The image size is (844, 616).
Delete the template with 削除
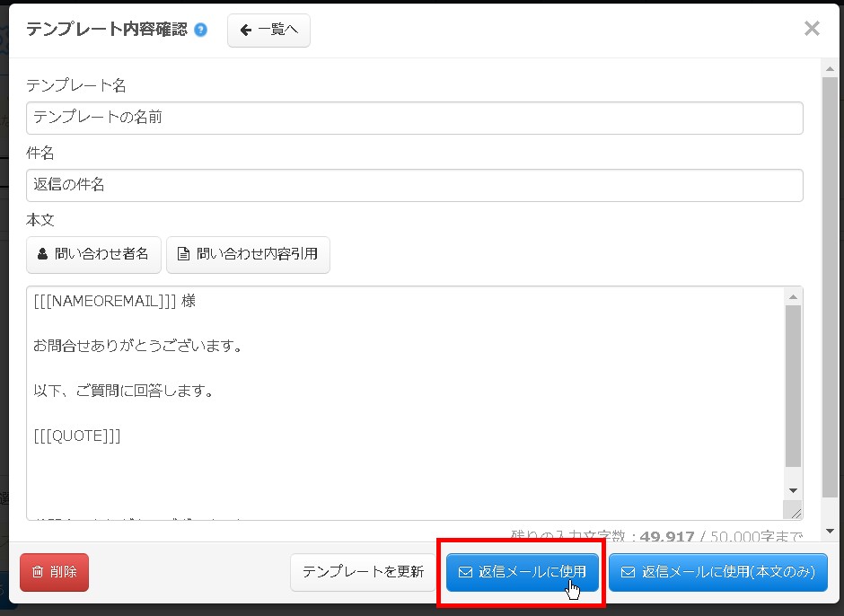pos(54,572)
